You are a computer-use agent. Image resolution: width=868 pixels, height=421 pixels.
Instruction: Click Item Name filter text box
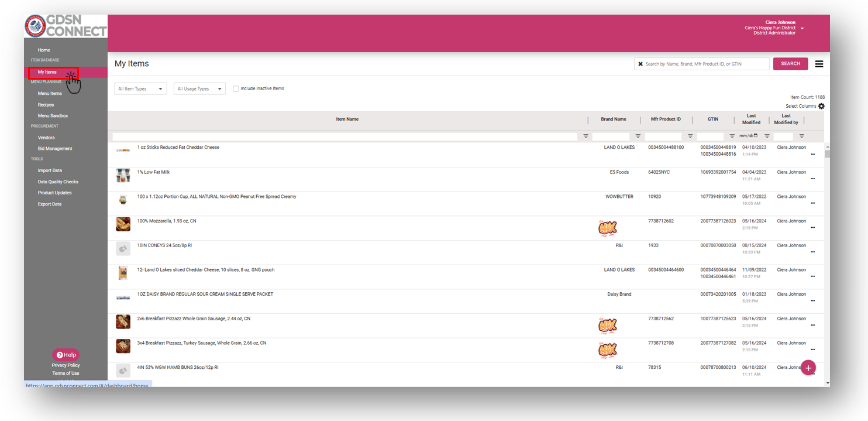click(345, 136)
